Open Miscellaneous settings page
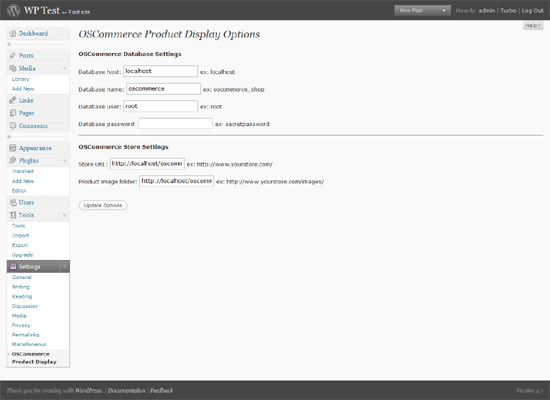The width and height of the screenshot is (550, 400). click(x=29, y=344)
